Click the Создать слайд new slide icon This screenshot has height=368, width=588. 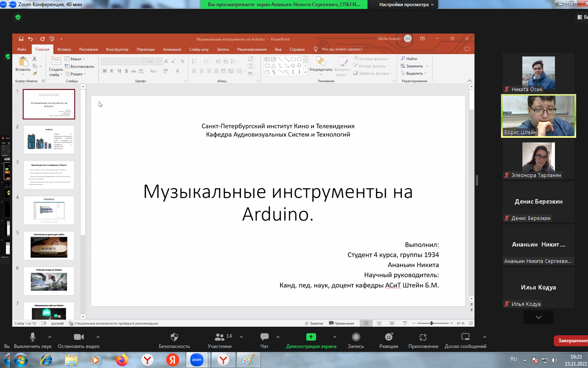tap(56, 61)
